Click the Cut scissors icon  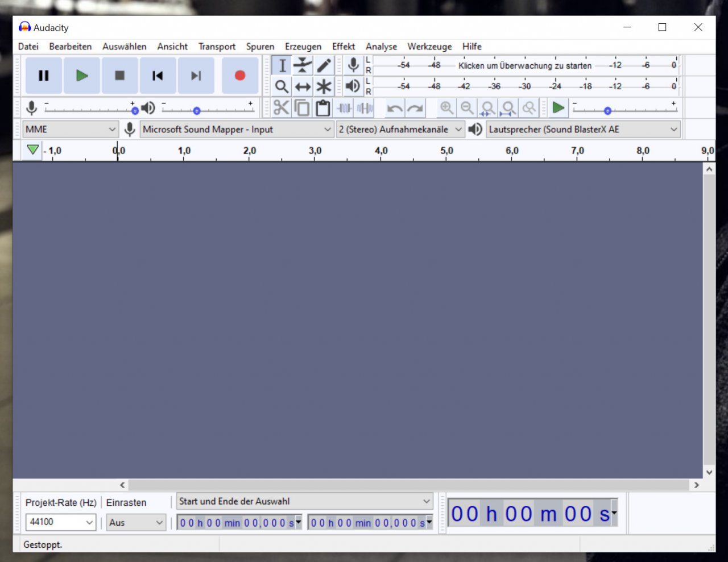282,108
